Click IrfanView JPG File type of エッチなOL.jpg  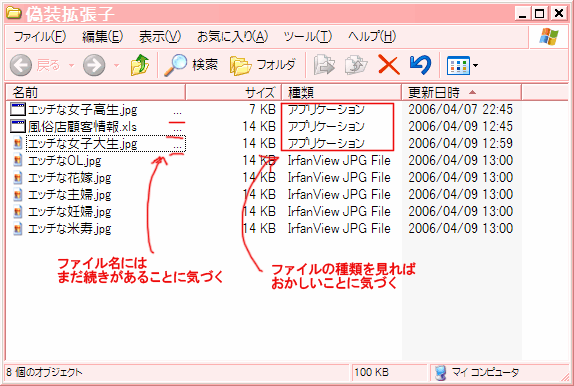[339, 160]
